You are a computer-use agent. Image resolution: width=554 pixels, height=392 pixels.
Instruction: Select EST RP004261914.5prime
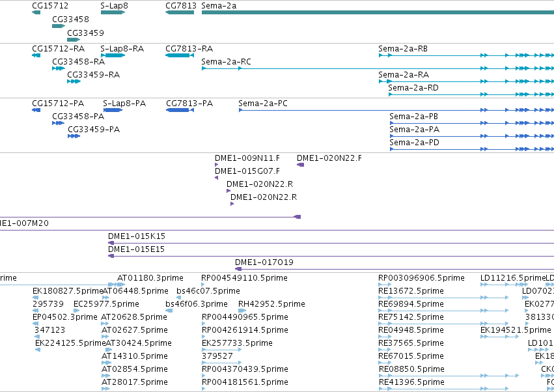pyautogui.click(x=245, y=330)
